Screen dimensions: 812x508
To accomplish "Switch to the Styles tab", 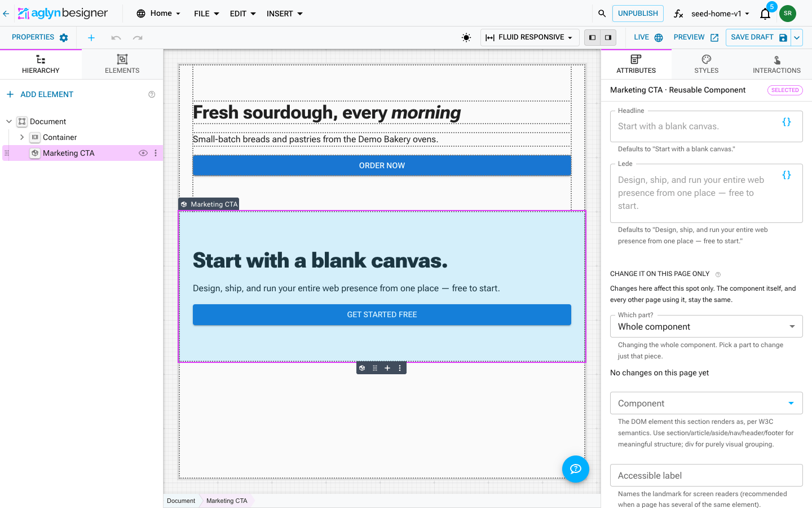I will pyautogui.click(x=707, y=64).
